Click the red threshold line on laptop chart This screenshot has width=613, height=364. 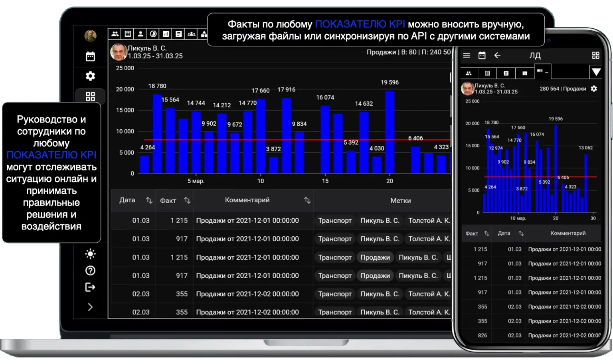[x=297, y=140]
